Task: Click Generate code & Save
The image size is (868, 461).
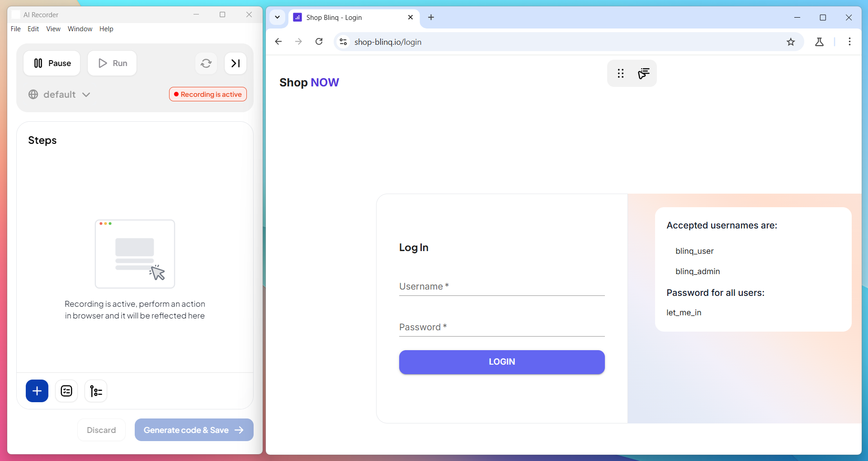Action: click(194, 430)
